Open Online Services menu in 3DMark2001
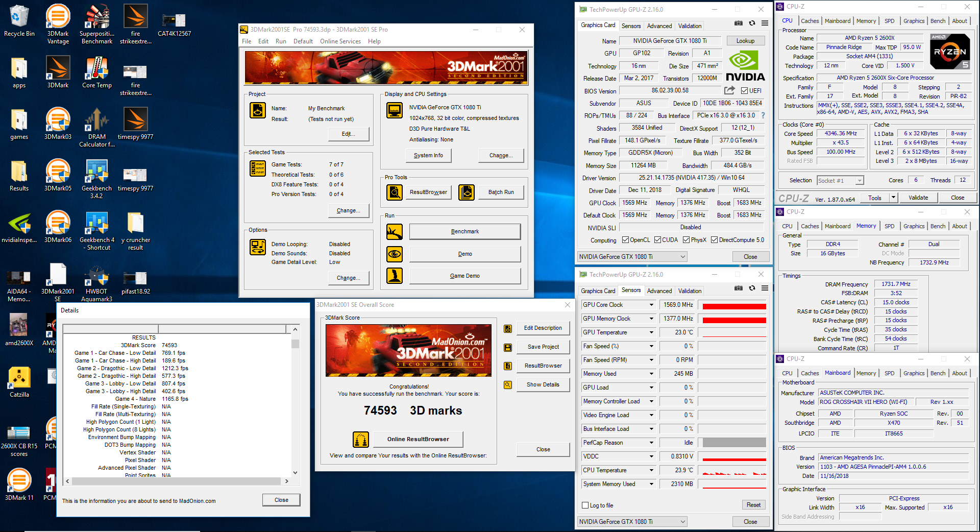The image size is (980, 532). click(x=340, y=41)
